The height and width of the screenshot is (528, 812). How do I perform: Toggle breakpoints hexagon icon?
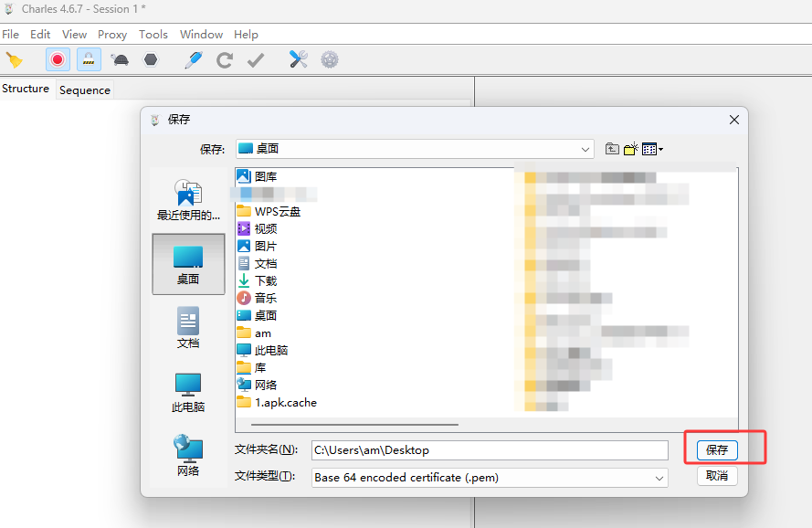(x=151, y=60)
